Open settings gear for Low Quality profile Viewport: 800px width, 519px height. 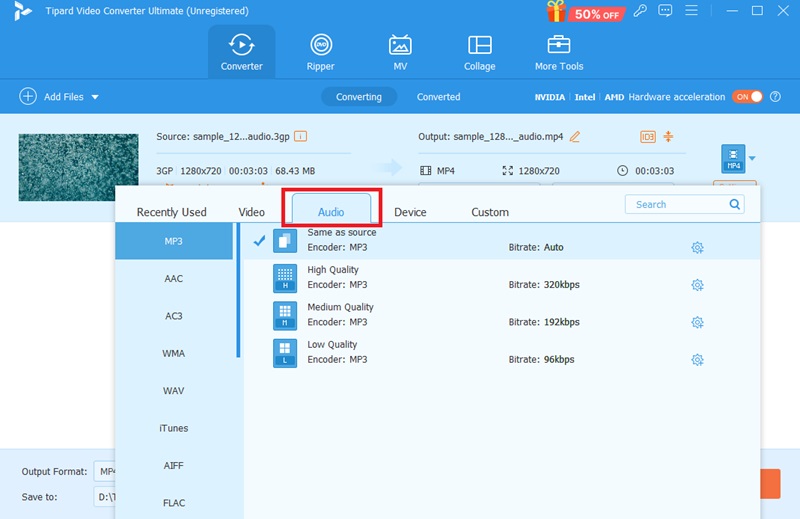(697, 360)
